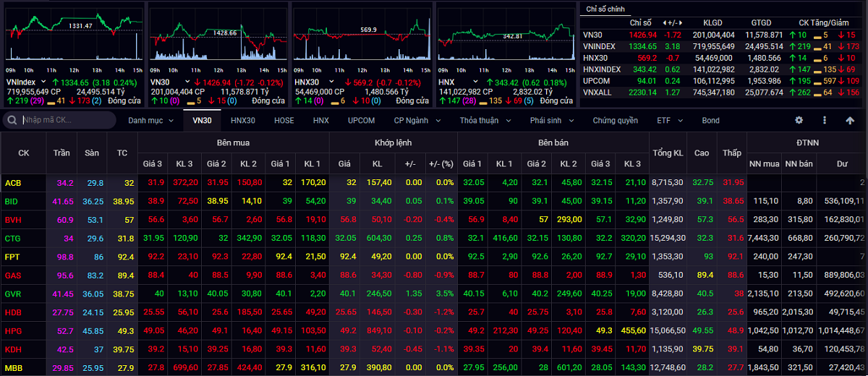Open the BID stock symbol
Viewport: 868px width, 376px height.
12,201
